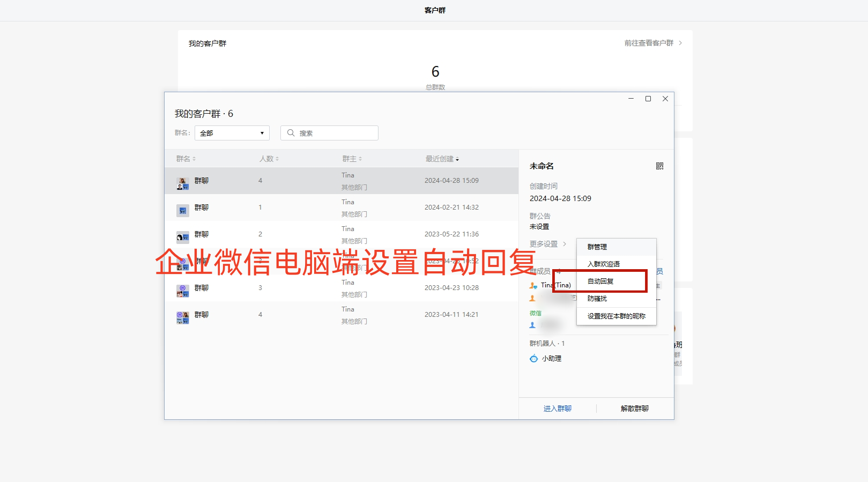Image resolution: width=868 pixels, height=482 pixels.
Task: Choose 自动回复 from the menu
Action: click(x=617, y=281)
